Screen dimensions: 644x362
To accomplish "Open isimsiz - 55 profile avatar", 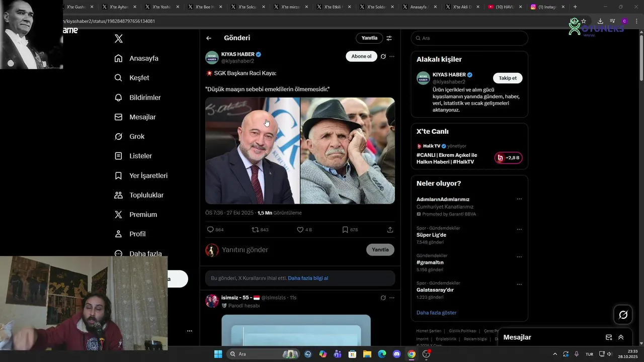I will tap(212, 301).
